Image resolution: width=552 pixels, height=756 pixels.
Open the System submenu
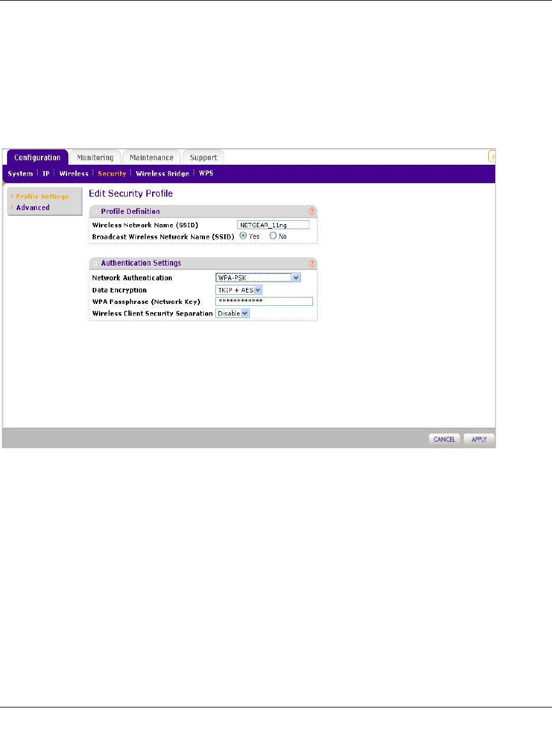point(20,174)
